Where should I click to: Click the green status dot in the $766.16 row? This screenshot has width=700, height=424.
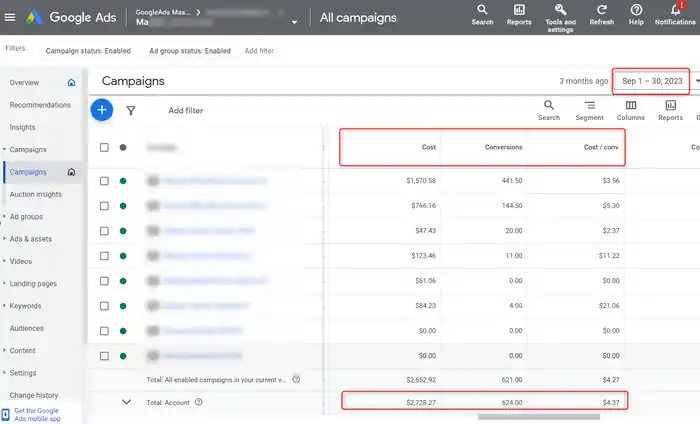point(123,206)
